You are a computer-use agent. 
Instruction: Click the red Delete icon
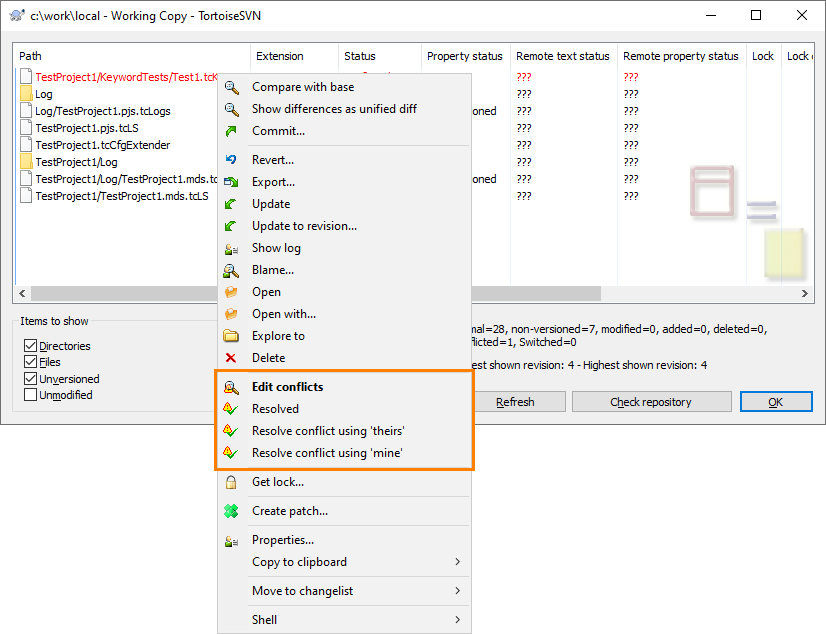pos(231,357)
